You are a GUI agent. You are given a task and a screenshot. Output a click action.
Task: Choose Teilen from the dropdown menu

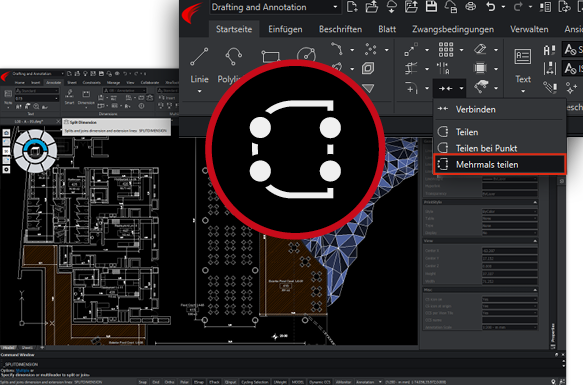click(x=499, y=132)
